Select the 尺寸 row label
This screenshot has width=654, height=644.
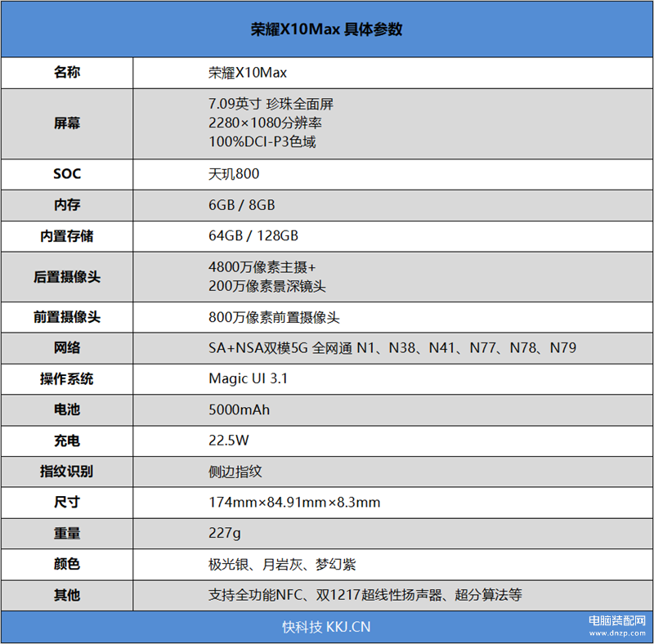click(67, 502)
